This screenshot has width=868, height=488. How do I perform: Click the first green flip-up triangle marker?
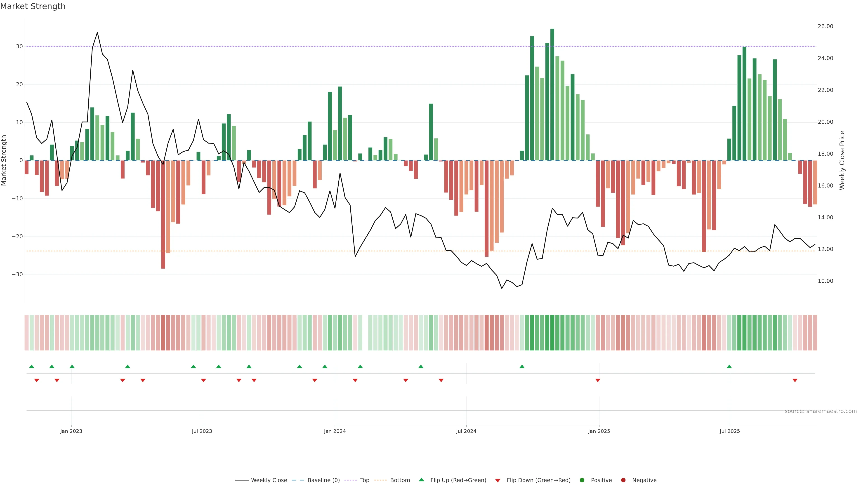(x=32, y=366)
